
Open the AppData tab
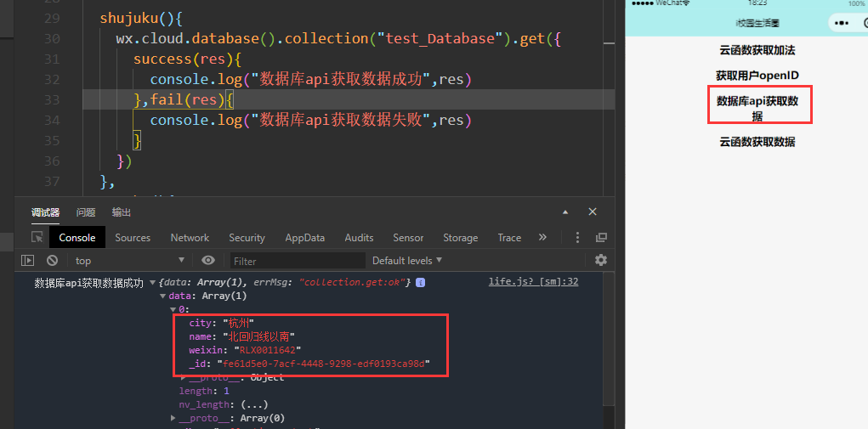point(305,238)
